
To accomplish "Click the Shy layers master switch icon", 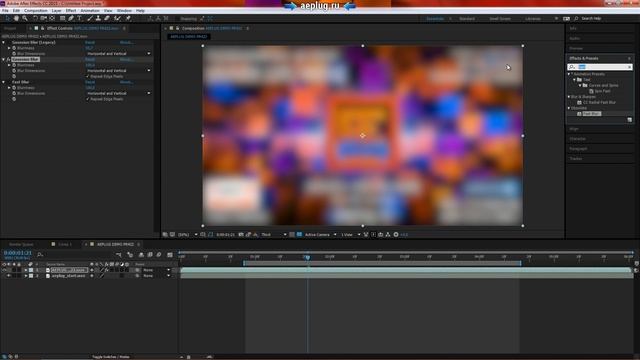I will [141, 255].
